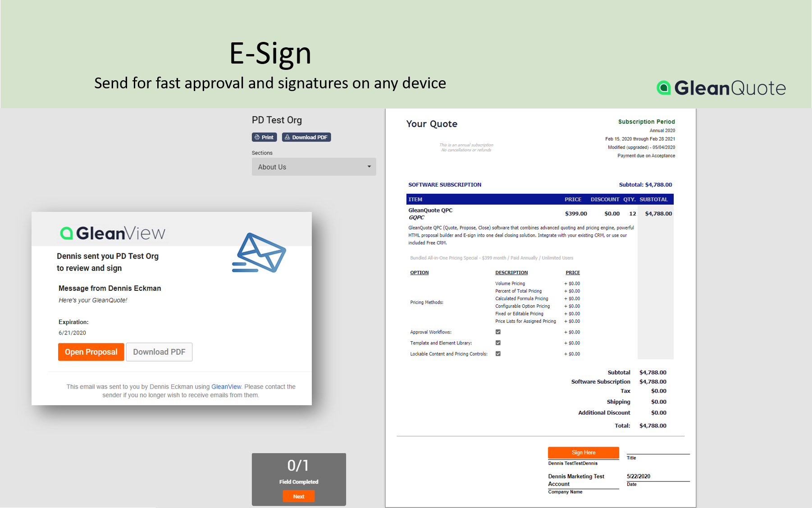Toggle Lockable Content and Pricing Controls
The width and height of the screenshot is (812, 508).
498,354
